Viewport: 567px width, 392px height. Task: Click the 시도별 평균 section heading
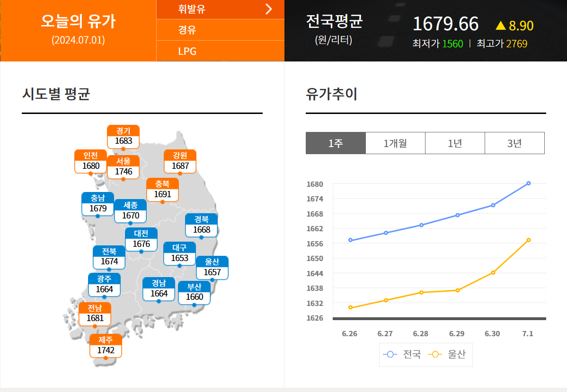click(x=56, y=94)
